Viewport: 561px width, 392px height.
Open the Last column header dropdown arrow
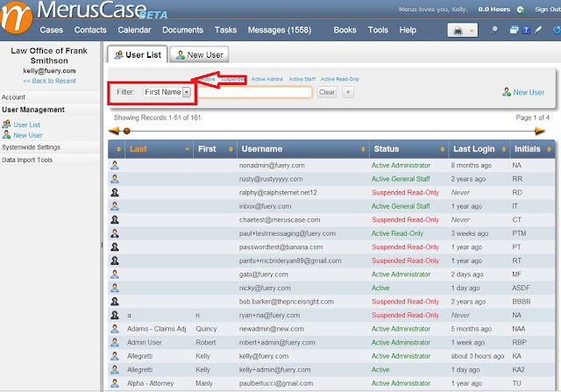tap(187, 149)
